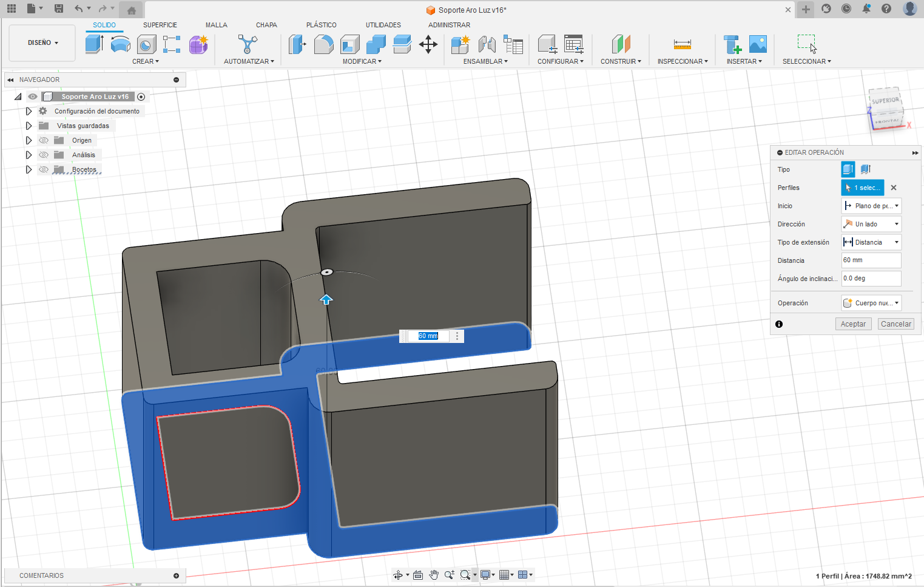This screenshot has height=587, width=924.
Task: Click the New Component icon
Action: click(x=460, y=44)
